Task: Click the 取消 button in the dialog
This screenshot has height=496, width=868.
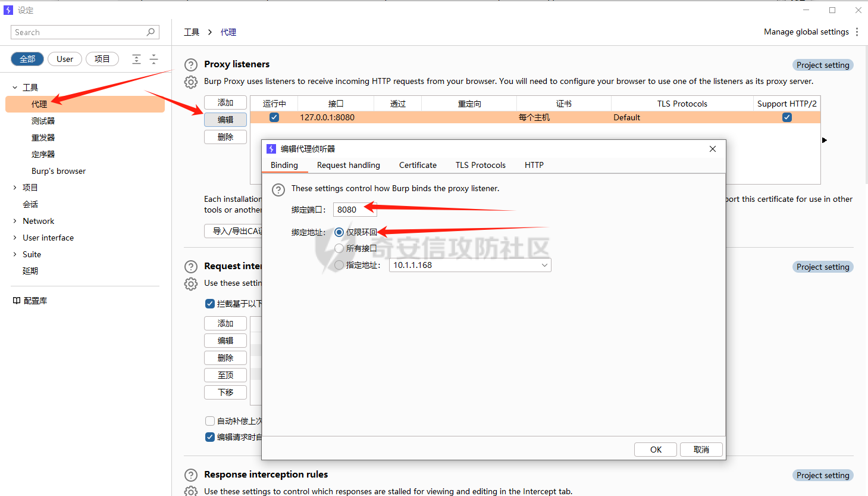Action: [701, 450]
